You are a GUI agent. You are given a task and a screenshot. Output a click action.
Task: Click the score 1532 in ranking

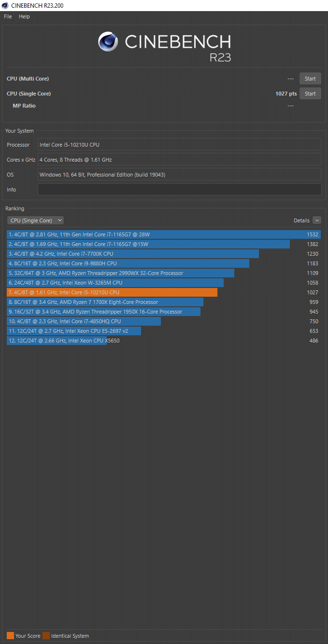coord(313,234)
